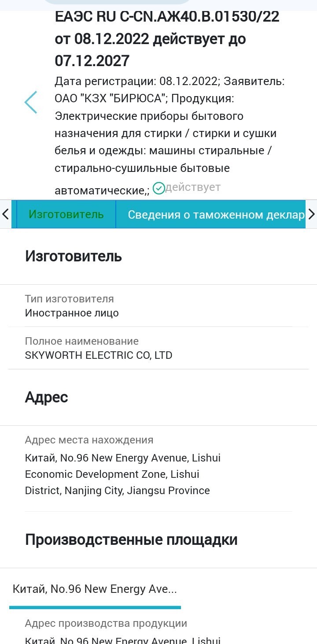317x644 pixels.
Task: Click the действует status label
Action: point(193,187)
